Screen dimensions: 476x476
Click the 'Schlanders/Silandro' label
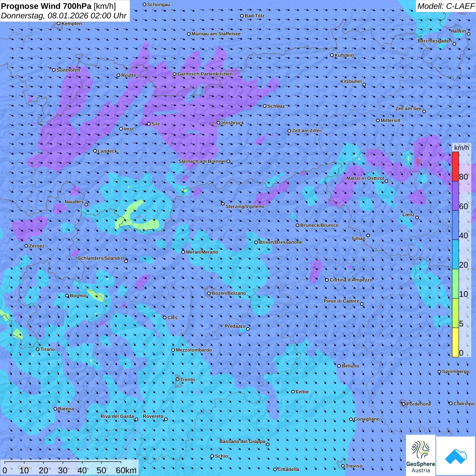101,258
